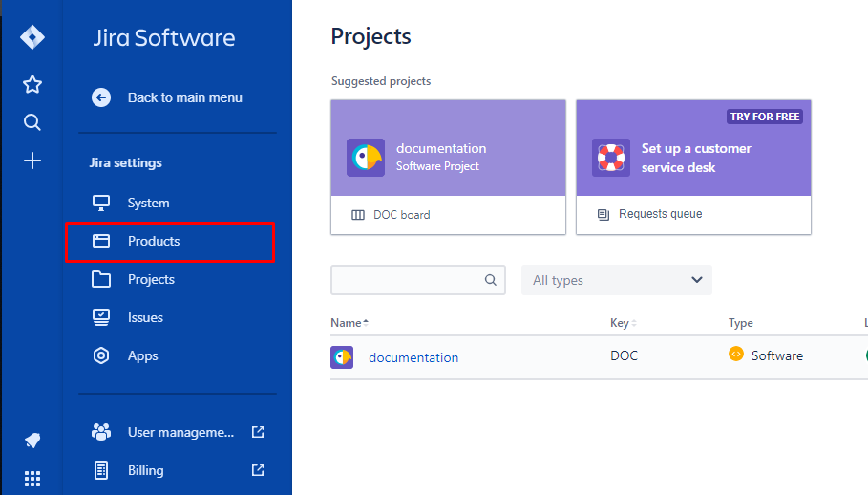Open the app switcher grid icon
868x495 pixels.
(x=32, y=478)
